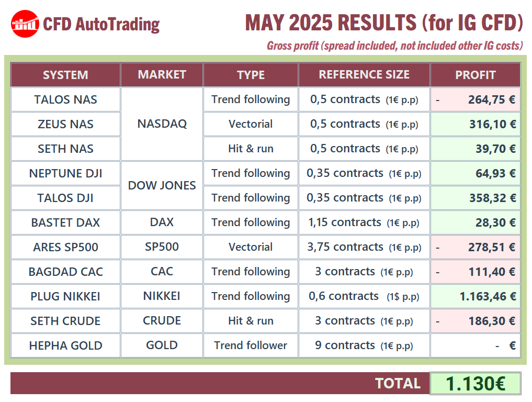Screen dimensions: 532x402
Task: Click the 1.163,46 € profit cell
Action: 475,296
